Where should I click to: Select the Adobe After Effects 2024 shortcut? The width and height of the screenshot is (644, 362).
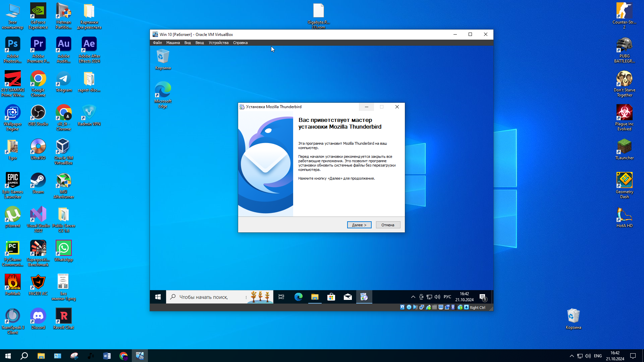click(89, 50)
